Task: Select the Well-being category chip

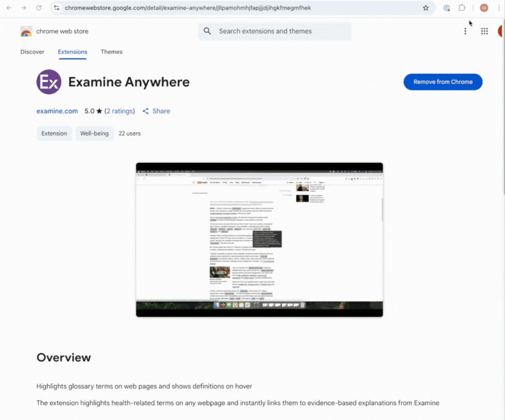Action: click(94, 133)
